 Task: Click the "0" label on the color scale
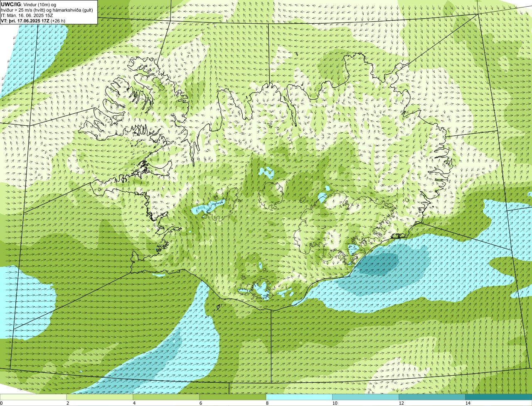pyautogui.click(x=2, y=403)
